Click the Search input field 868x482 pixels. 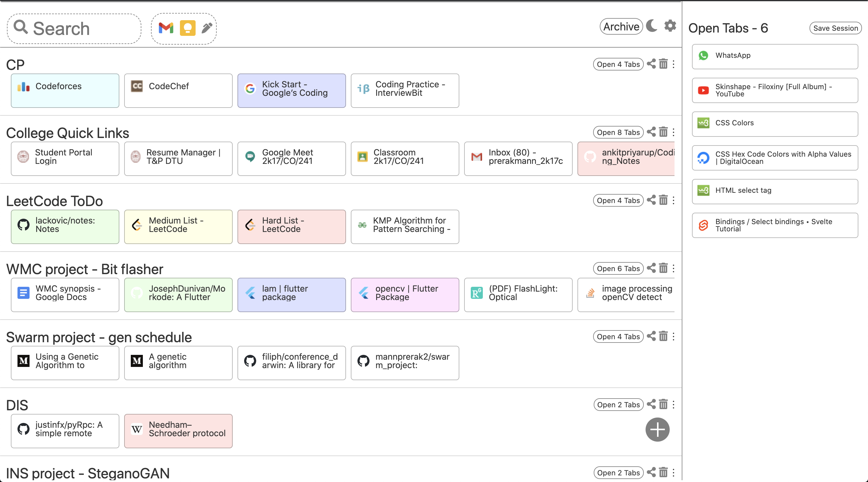tap(74, 29)
